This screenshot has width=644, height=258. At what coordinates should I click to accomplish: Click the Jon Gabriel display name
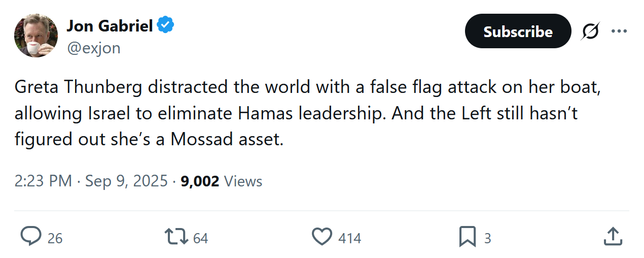pyautogui.click(x=110, y=25)
